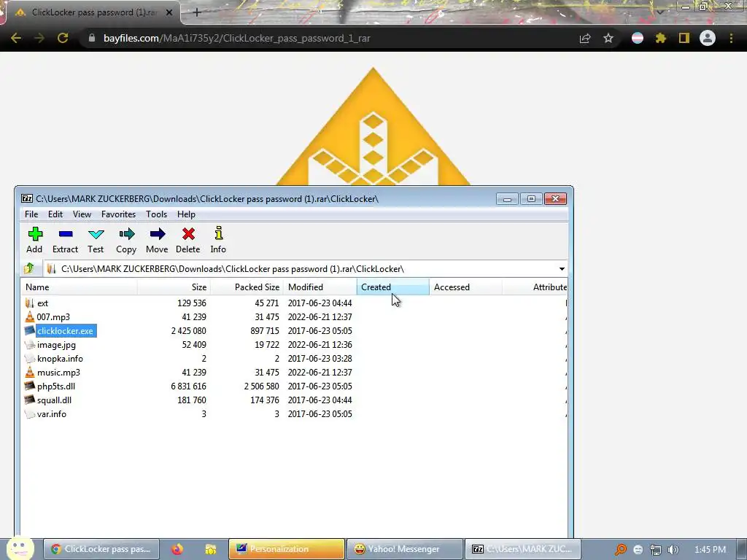Open the View menu in 7-Zip
Viewport: 747px width, 560px height.
point(82,214)
